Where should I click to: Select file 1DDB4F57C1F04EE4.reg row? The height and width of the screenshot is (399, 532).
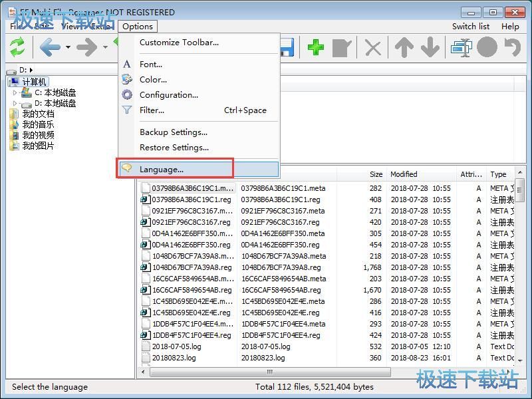(192, 335)
